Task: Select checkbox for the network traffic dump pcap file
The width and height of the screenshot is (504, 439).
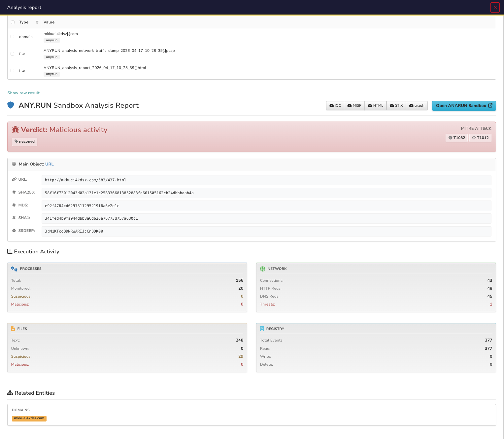Action: (13, 54)
